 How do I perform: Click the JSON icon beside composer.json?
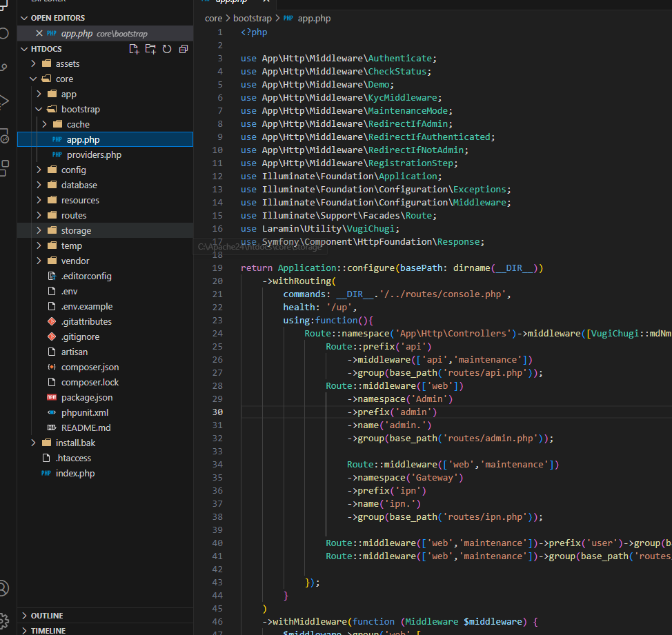click(52, 367)
